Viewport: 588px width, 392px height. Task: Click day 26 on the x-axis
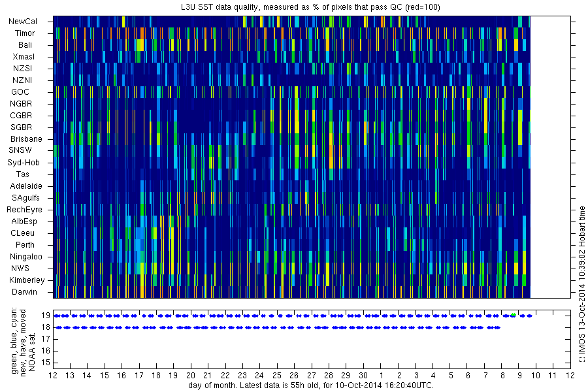(294, 376)
